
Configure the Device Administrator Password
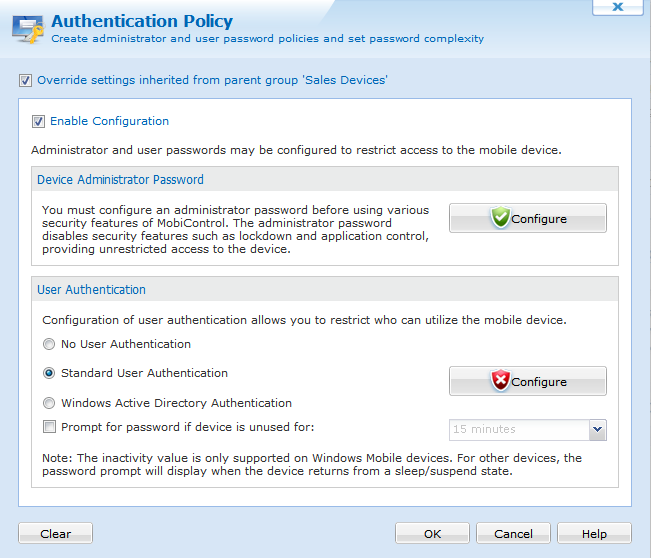(x=528, y=218)
